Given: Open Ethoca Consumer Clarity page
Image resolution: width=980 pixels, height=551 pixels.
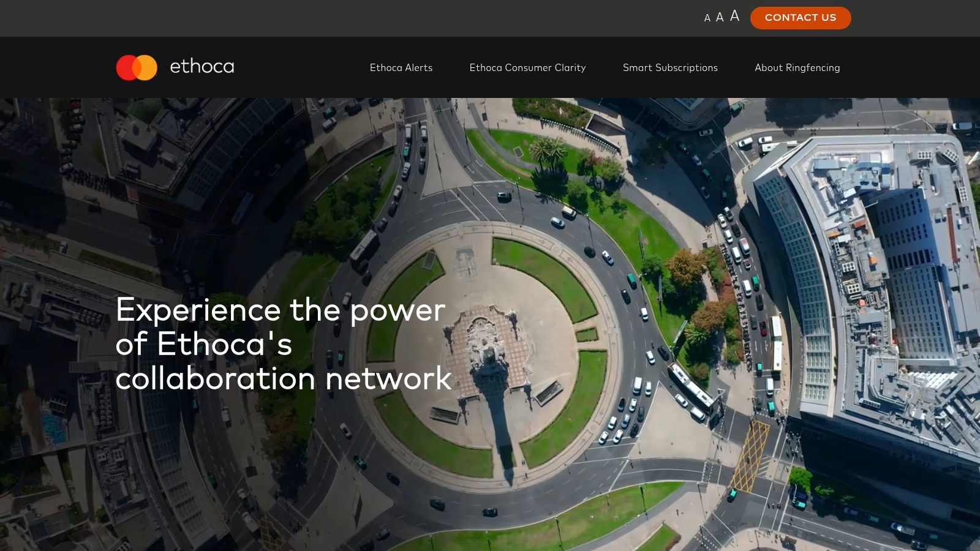Looking at the screenshot, I should point(528,67).
